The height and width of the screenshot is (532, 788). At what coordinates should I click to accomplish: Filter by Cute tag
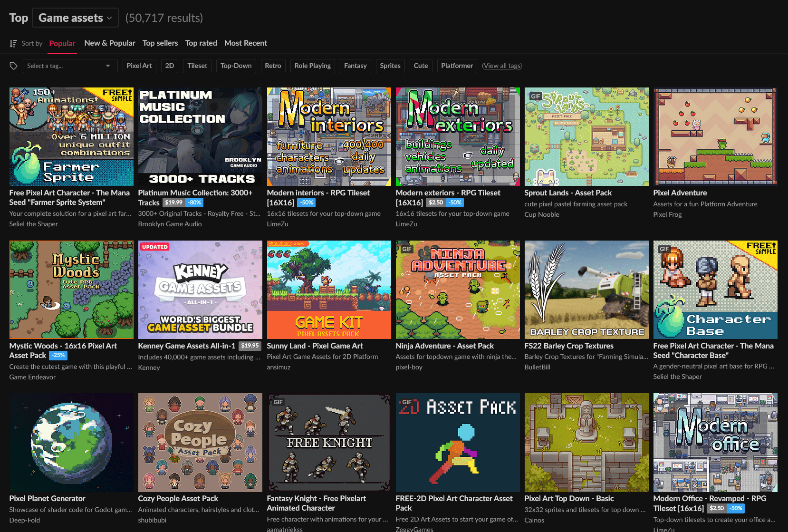[x=421, y=66]
